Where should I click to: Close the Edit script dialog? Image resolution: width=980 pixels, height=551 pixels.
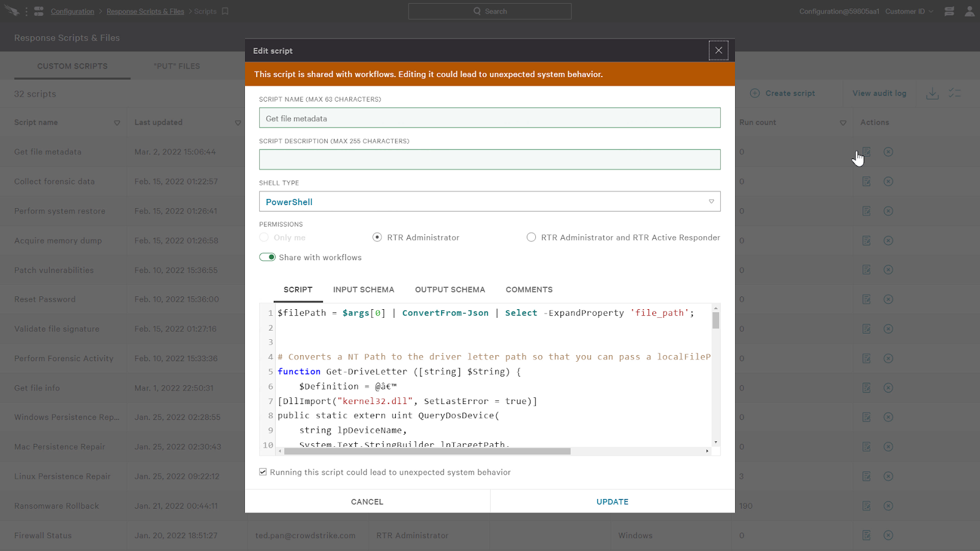pos(718,50)
